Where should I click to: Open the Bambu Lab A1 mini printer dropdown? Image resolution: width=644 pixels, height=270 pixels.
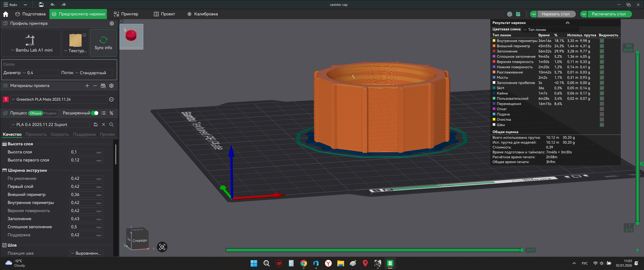[x=31, y=50]
